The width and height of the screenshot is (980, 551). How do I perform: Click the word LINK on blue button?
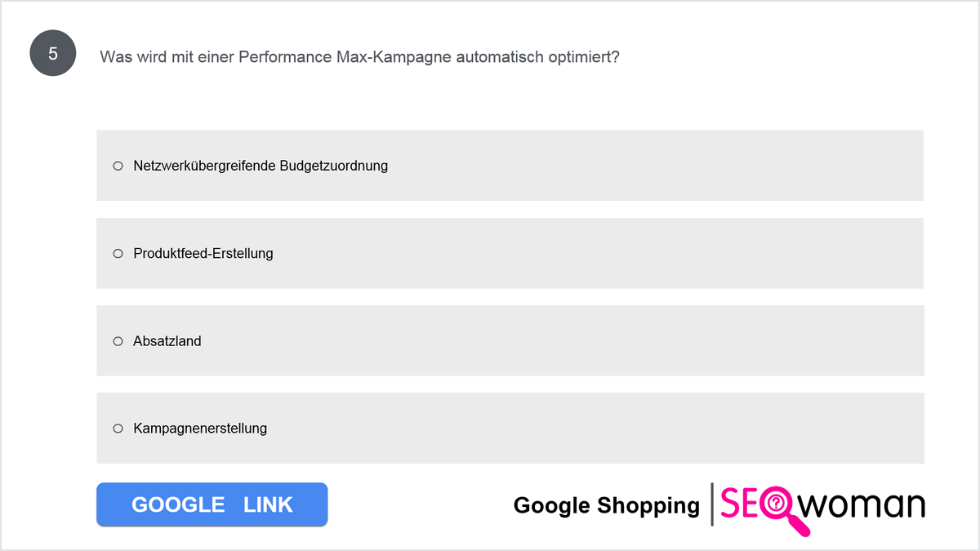pyautogui.click(x=268, y=504)
